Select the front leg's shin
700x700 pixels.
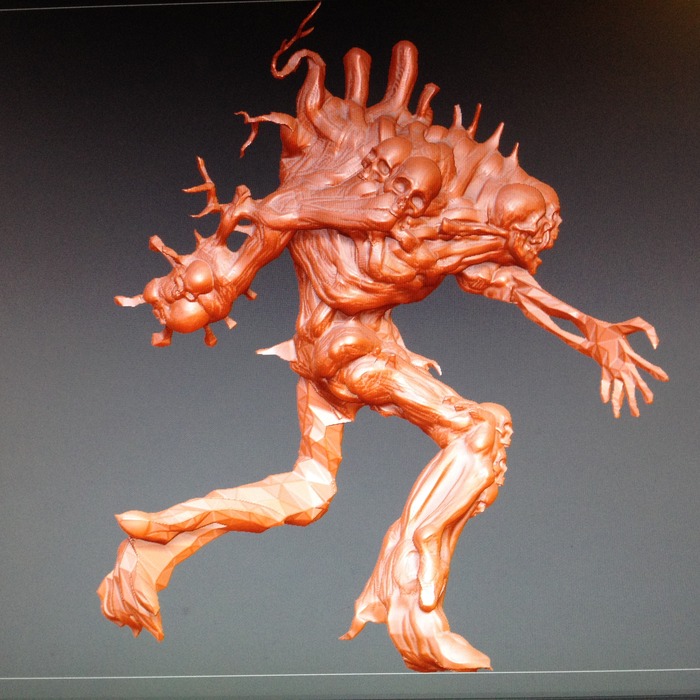440,520
